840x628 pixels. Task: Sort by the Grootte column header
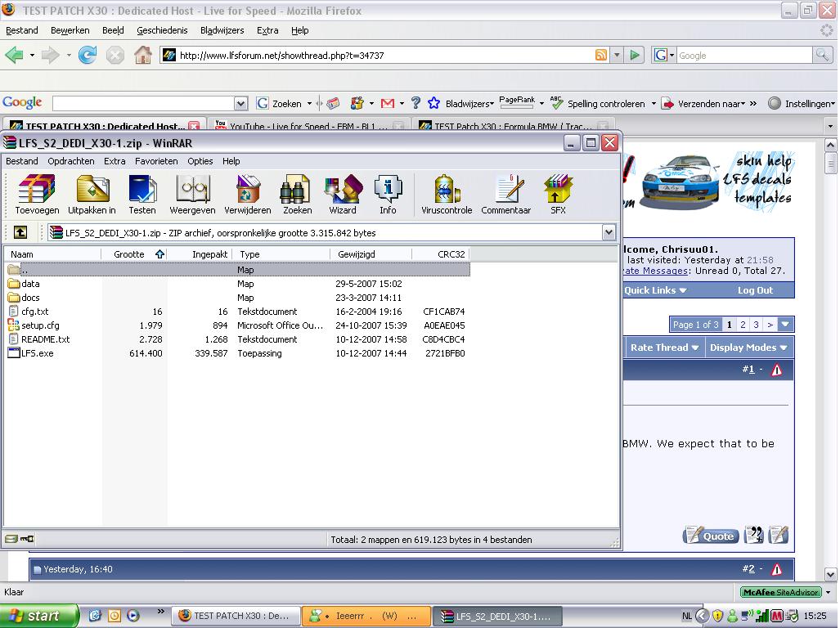pos(134,254)
